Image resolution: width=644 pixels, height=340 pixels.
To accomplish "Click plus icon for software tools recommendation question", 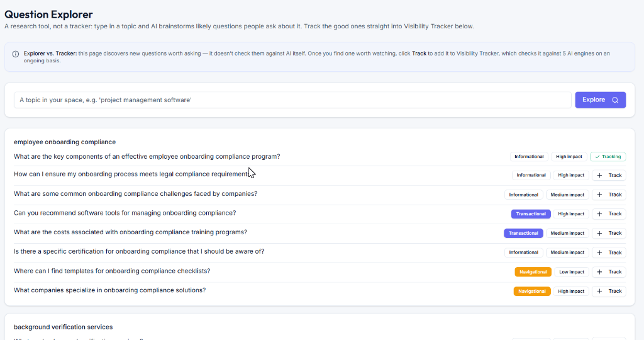I will [x=599, y=214].
